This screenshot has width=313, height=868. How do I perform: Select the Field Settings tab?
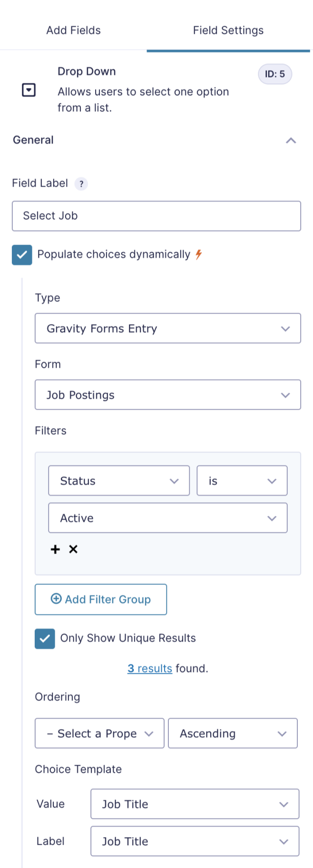[228, 30]
